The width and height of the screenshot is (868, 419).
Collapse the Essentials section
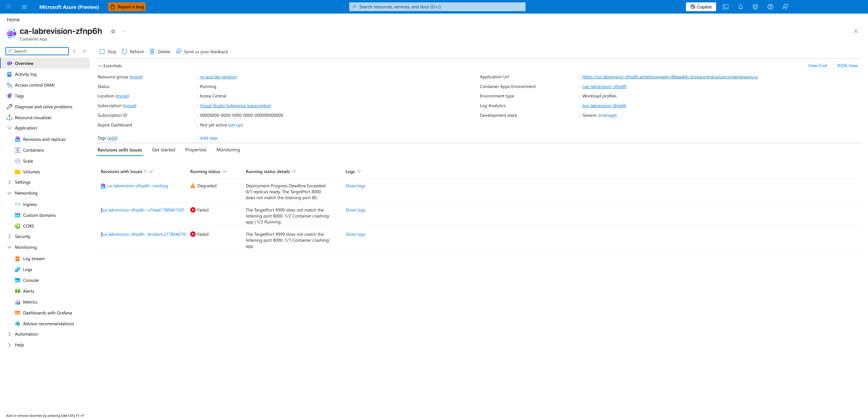point(110,66)
